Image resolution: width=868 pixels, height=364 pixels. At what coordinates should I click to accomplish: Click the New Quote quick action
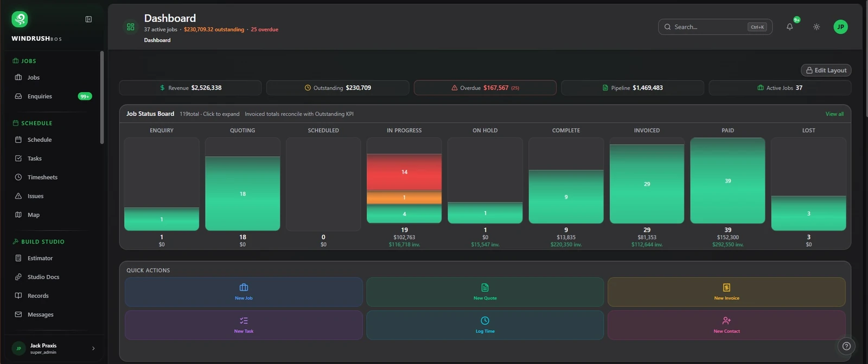485,292
